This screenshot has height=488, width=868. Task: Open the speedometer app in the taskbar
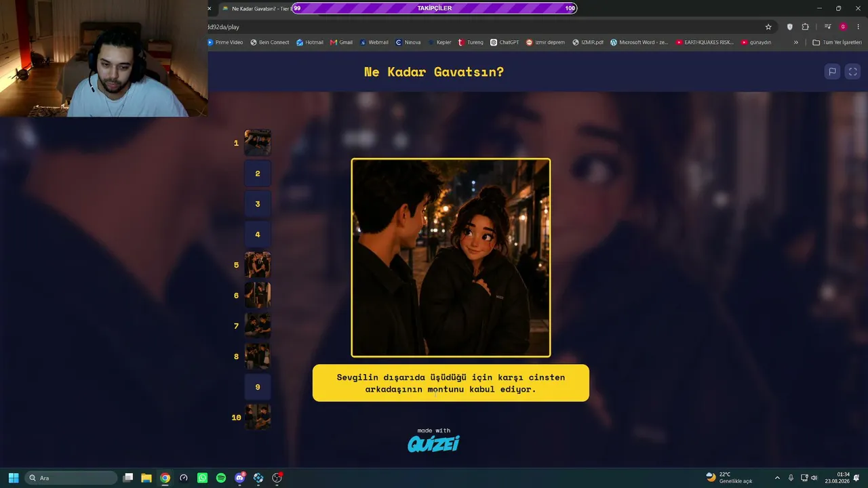(183, 478)
